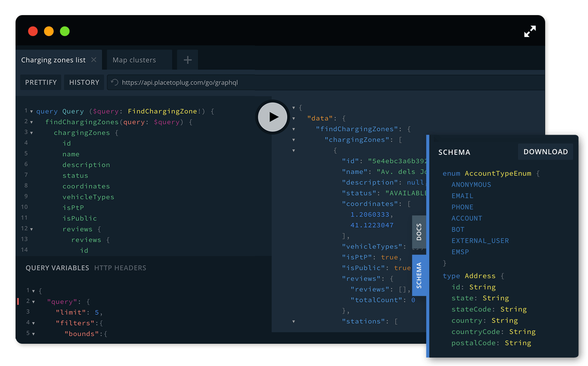Download the schema with DOWNLOAD button
This screenshot has height=366, width=588.
pyautogui.click(x=546, y=152)
